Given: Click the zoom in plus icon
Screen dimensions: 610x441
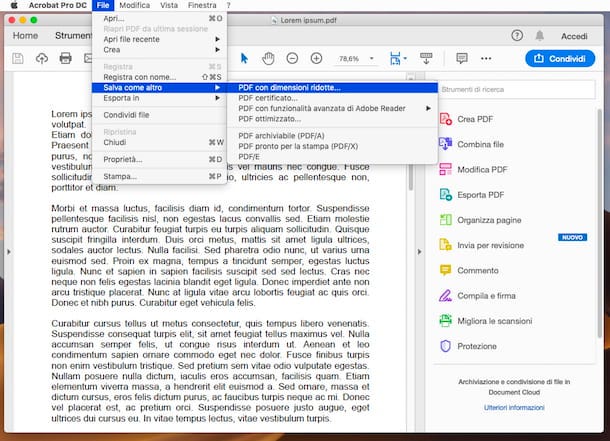Looking at the screenshot, I should 316,58.
